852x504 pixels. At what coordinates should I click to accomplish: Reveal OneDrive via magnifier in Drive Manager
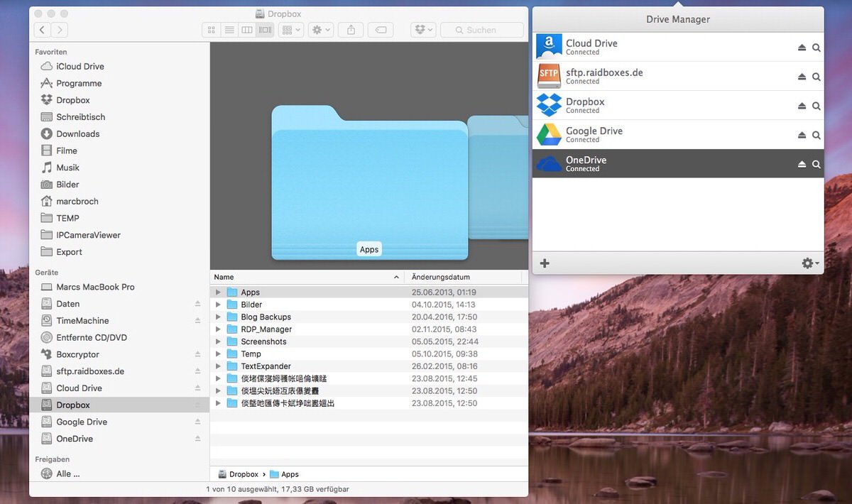(816, 164)
